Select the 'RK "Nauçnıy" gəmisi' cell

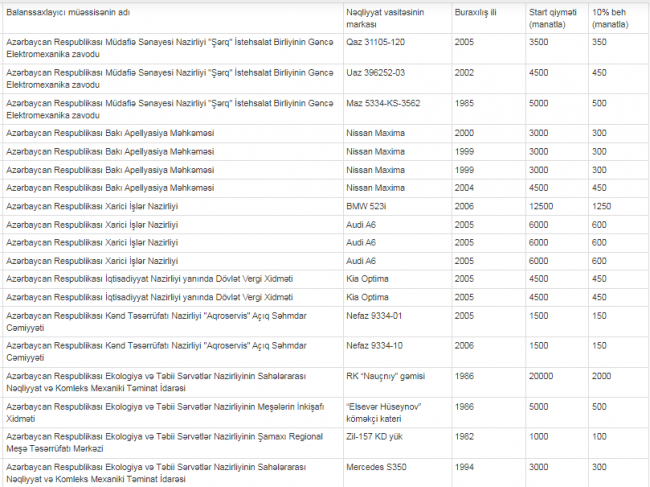click(x=397, y=382)
